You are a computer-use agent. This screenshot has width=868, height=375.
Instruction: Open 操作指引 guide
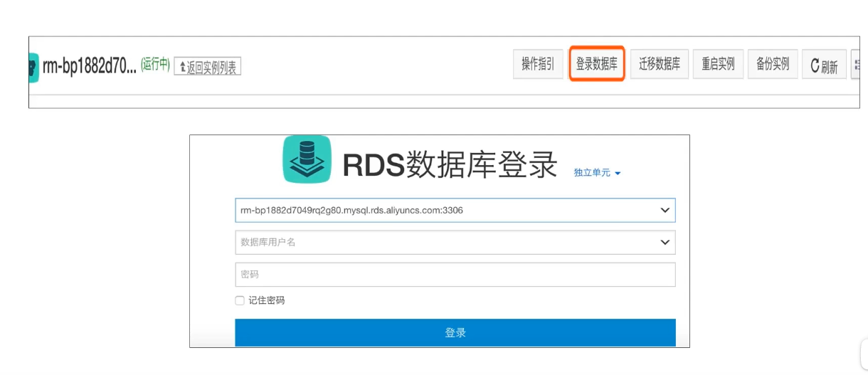538,64
